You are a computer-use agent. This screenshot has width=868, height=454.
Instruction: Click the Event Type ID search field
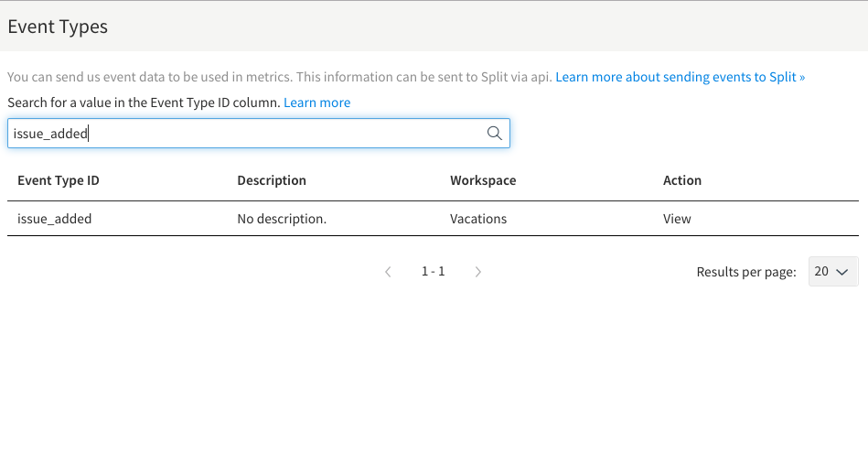pyautogui.click(x=247, y=134)
